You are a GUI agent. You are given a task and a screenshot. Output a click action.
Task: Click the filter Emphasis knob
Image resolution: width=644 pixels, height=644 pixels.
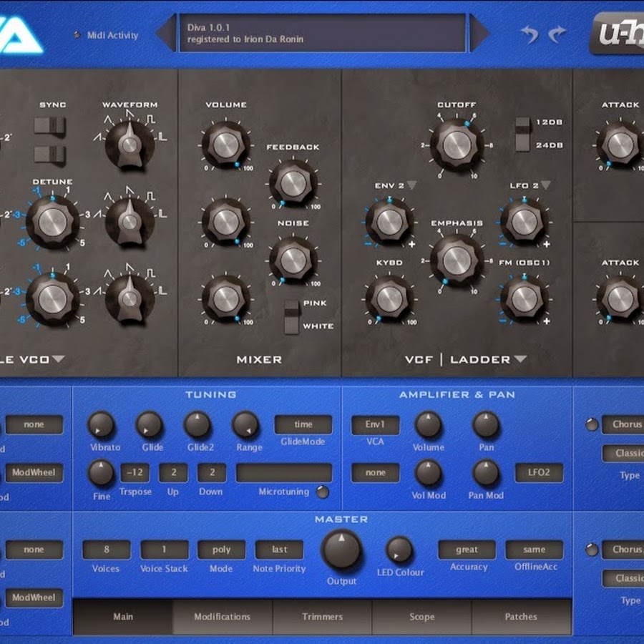[457, 260]
